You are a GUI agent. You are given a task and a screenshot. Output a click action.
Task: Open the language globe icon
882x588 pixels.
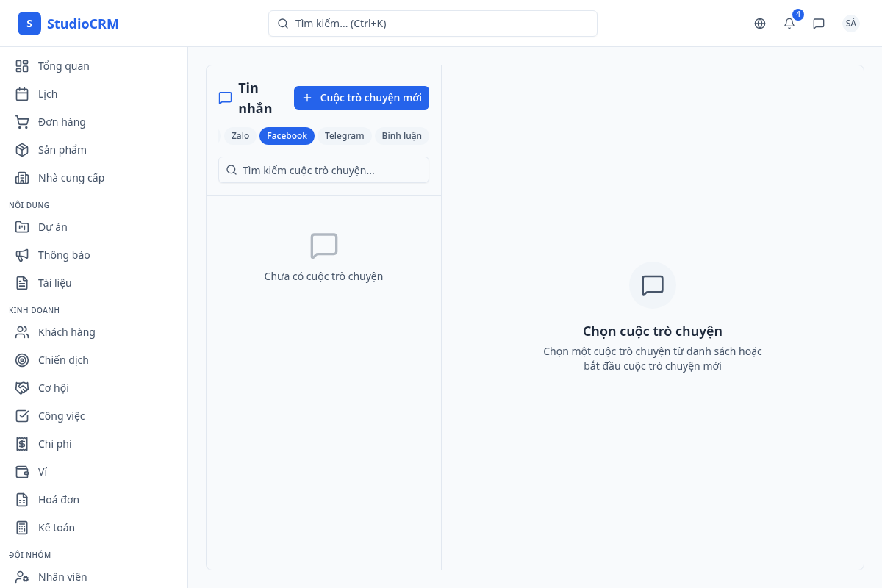pos(760,24)
